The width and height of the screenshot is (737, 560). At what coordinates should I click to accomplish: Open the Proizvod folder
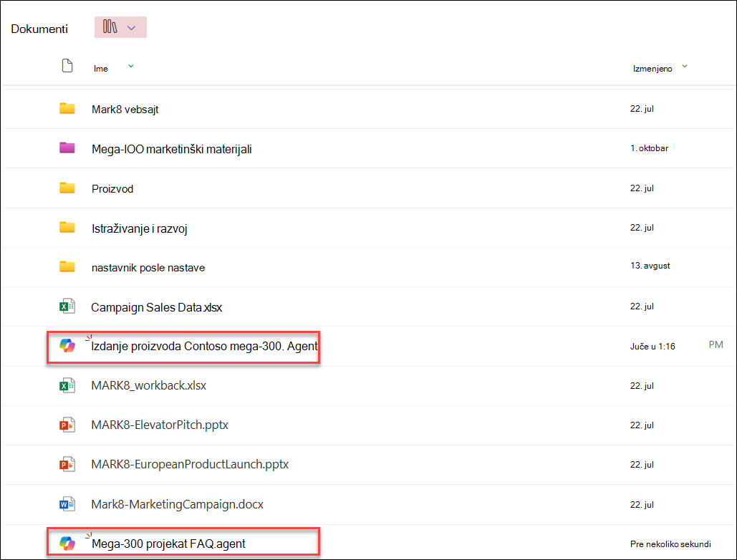coord(112,189)
